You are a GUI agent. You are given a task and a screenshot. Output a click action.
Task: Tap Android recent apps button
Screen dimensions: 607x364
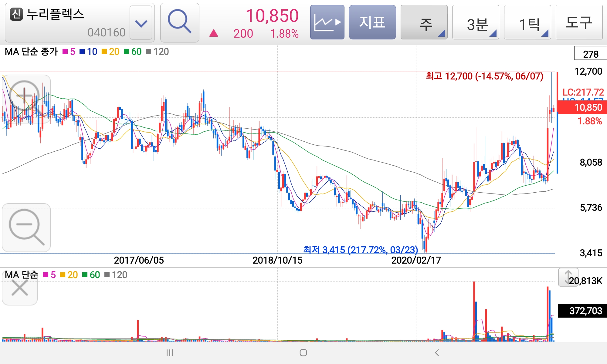pos(170,352)
